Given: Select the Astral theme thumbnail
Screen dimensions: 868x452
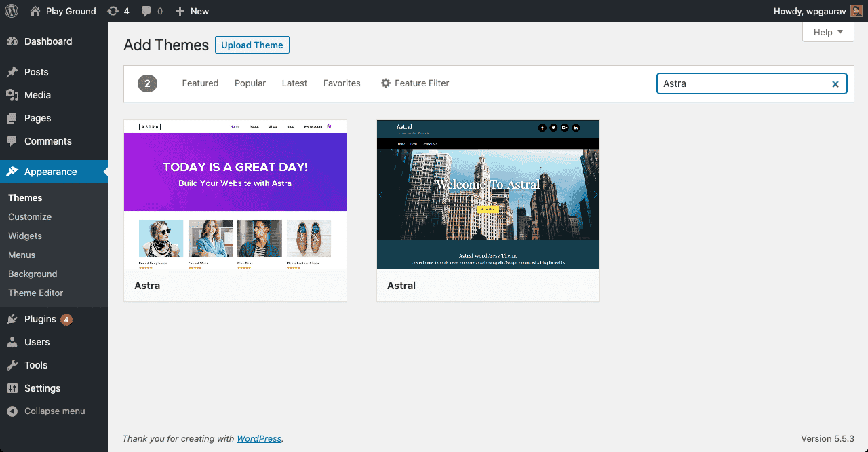Looking at the screenshot, I should 488,195.
